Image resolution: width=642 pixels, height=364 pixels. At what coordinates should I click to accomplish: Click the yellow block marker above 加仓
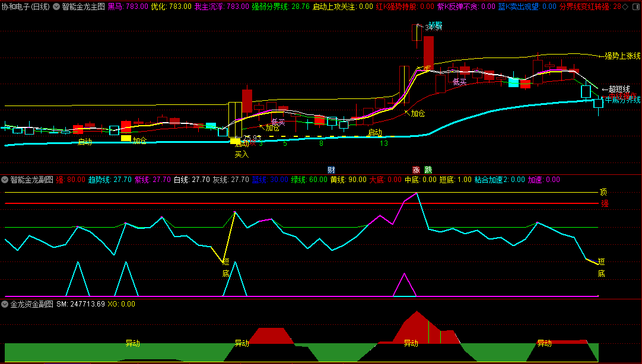click(126, 138)
